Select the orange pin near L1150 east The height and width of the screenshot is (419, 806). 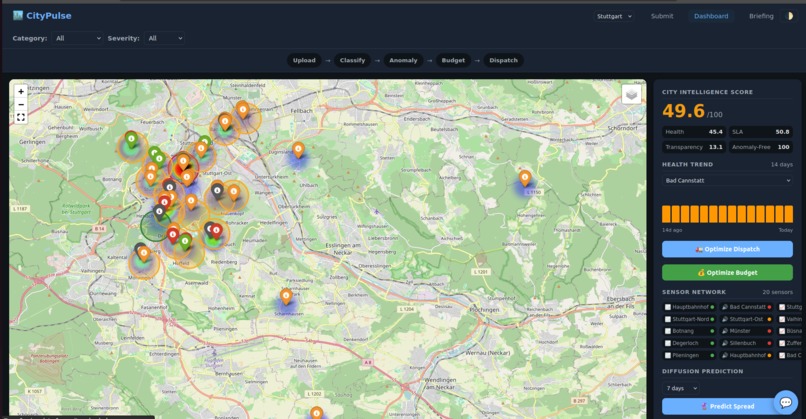tap(524, 178)
